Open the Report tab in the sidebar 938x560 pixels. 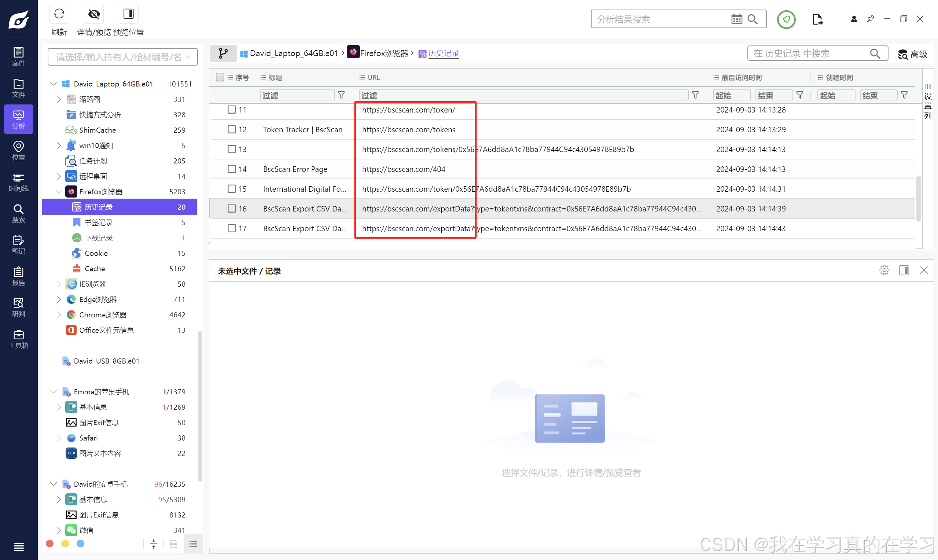[x=18, y=276]
